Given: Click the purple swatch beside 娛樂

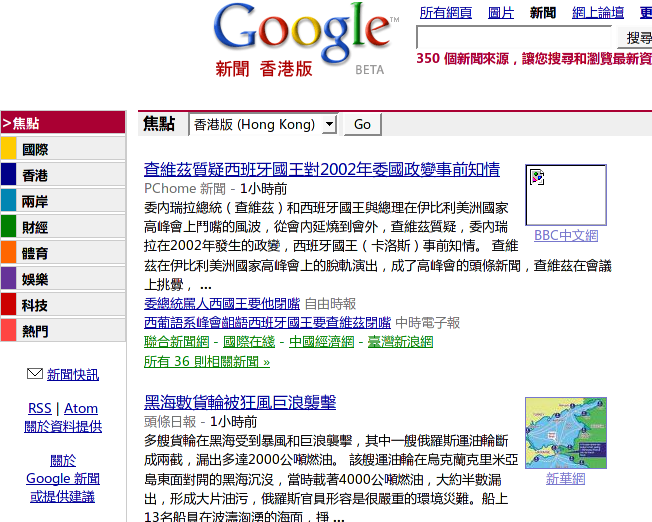Looking at the screenshot, I should coord(8,279).
